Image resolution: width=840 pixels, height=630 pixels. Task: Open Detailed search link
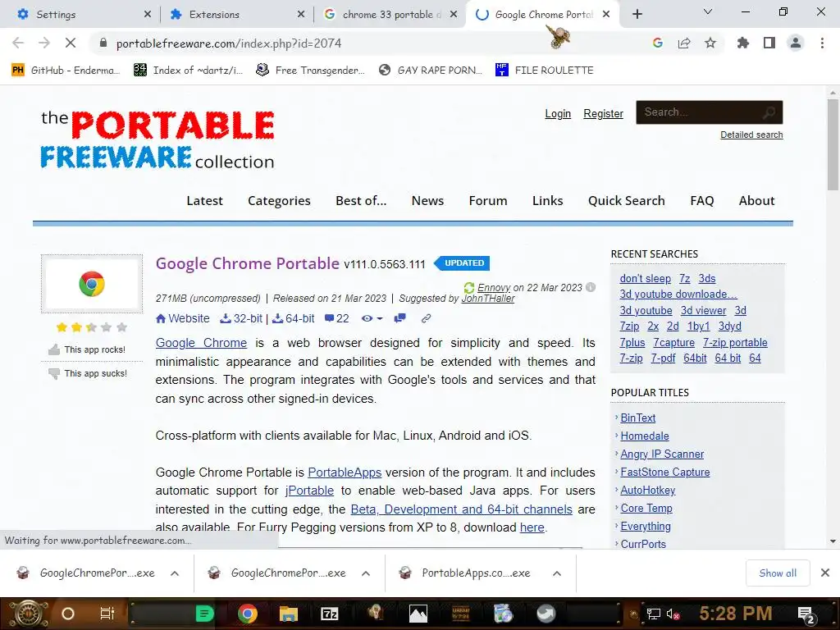[x=751, y=135]
